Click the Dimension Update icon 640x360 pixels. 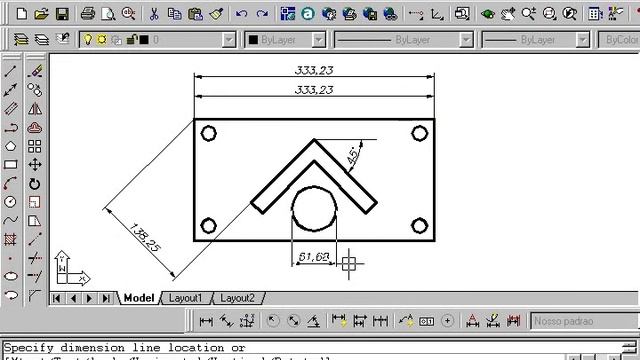(x=513, y=322)
